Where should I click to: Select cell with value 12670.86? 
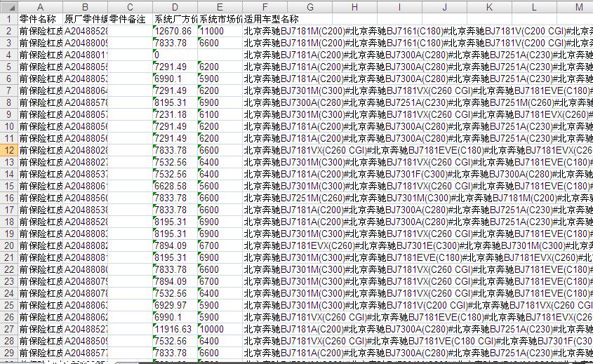pyautogui.click(x=175, y=31)
